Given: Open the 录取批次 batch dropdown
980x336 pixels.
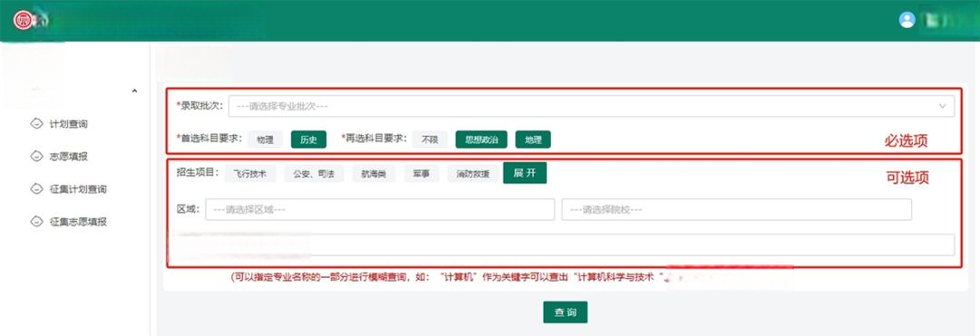Looking at the screenshot, I should pyautogui.click(x=592, y=106).
